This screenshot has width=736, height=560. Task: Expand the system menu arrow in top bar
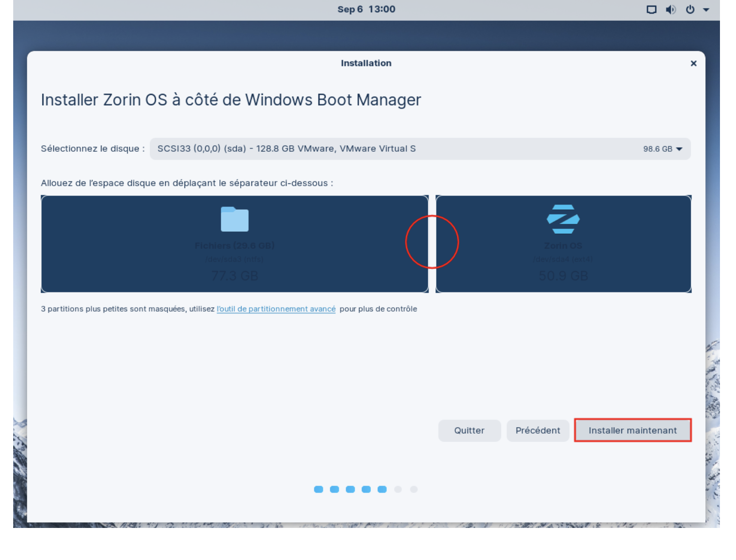click(x=706, y=10)
